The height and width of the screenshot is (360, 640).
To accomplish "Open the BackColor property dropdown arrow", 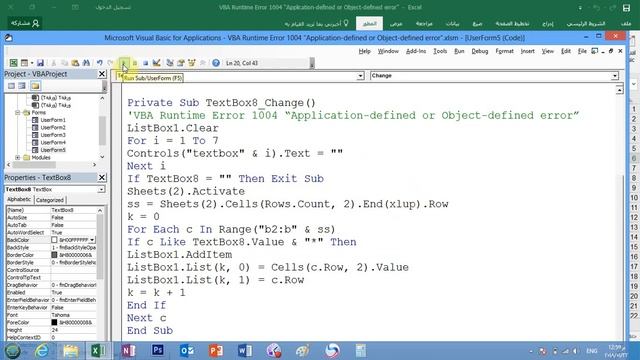I will click(92, 240).
